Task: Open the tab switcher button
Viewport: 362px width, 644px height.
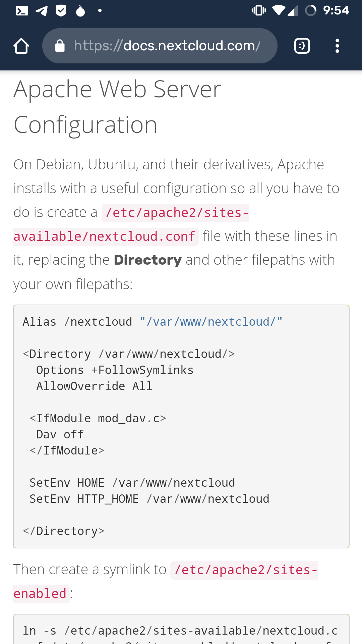Action: (302, 46)
